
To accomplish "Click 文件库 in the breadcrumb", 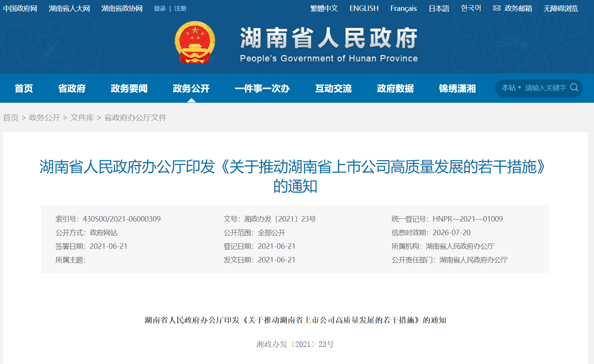I will tap(82, 118).
